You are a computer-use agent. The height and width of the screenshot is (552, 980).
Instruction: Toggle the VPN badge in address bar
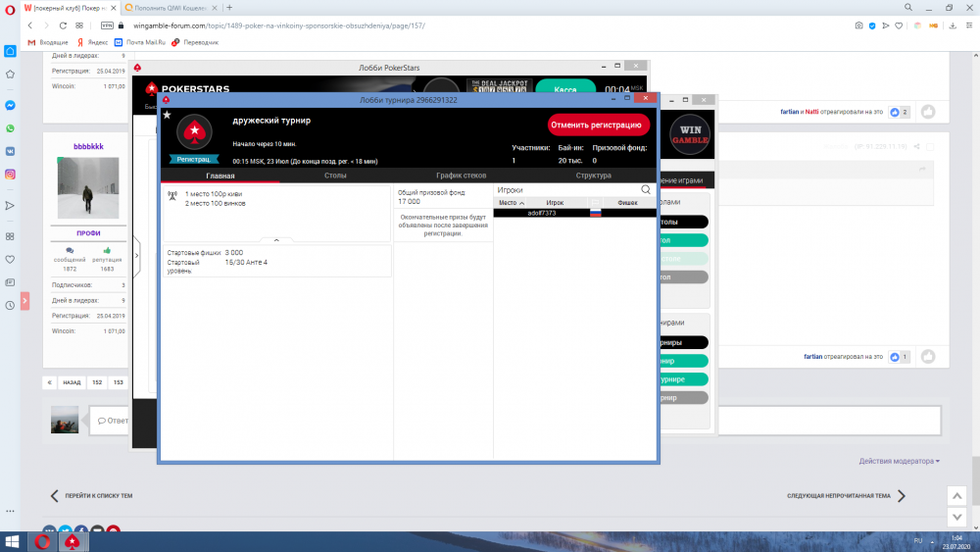pos(107,25)
